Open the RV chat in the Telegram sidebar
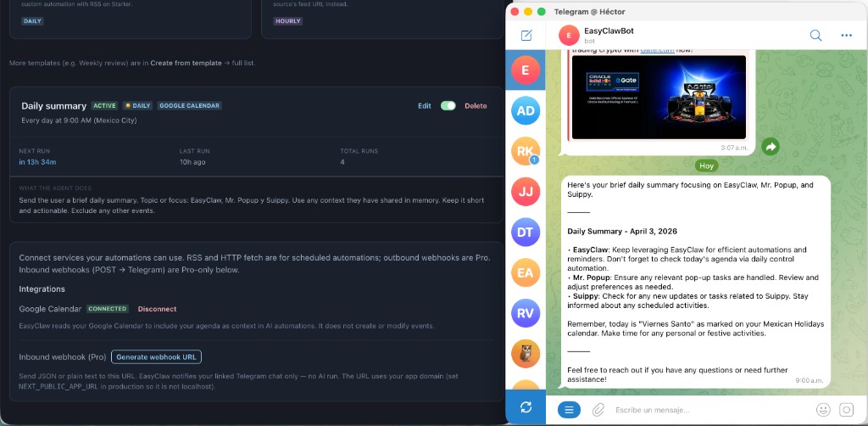 (x=526, y=313)
